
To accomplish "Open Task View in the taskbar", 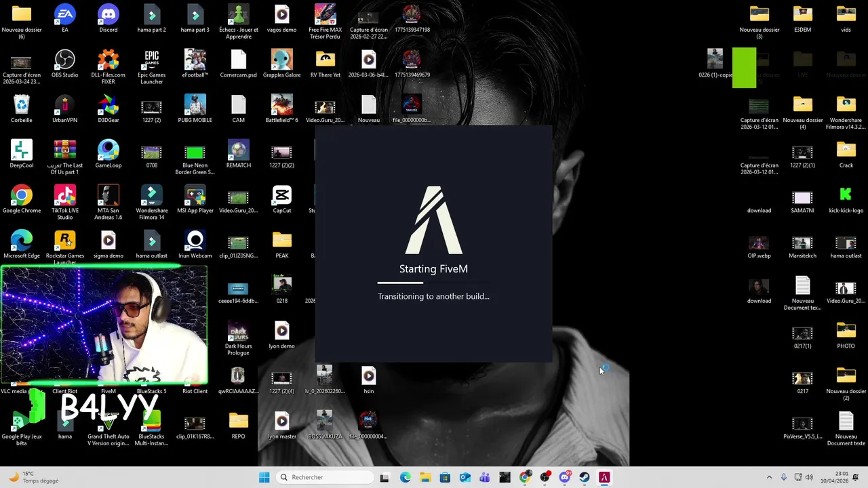I will (x=384, y=477).
